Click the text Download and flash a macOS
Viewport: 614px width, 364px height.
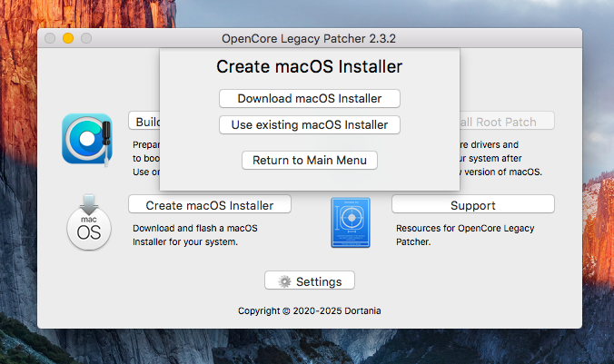point(195,228)
